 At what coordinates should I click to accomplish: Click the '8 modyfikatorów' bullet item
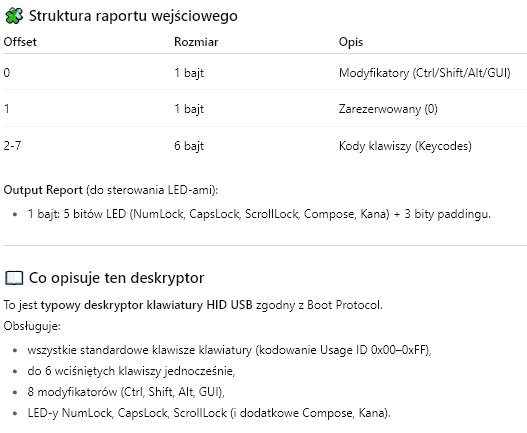[126, 392]
